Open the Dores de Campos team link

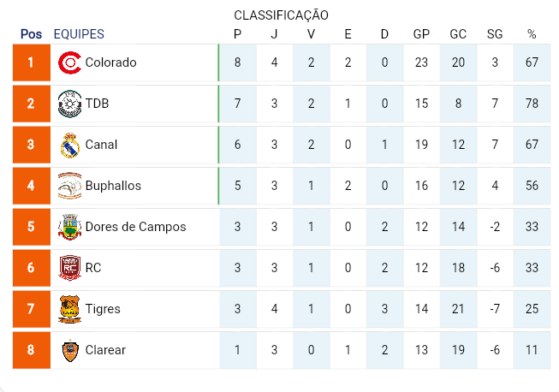135,227
